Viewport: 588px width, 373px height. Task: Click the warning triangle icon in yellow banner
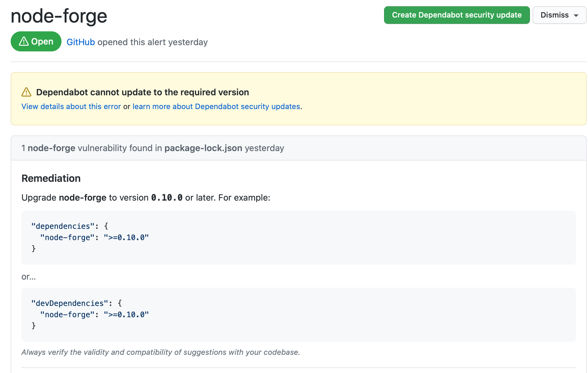tap(26, 92)
